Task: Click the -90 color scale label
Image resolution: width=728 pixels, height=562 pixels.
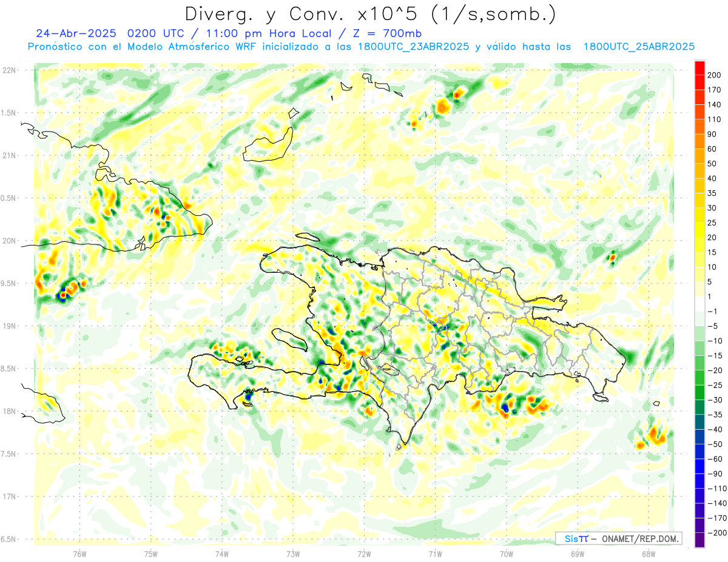Action: [x=714, y=473]
